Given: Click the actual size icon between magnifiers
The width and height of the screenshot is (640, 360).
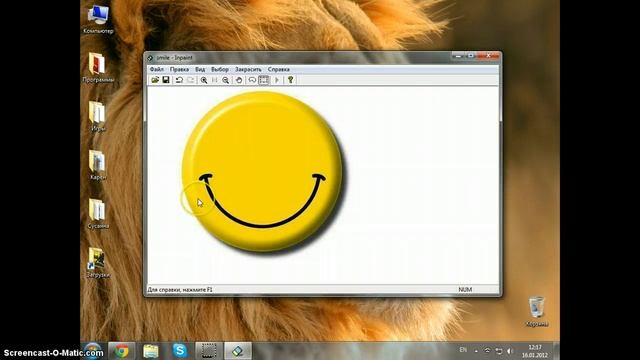Looking at the screenshot, I should [215, 80].
